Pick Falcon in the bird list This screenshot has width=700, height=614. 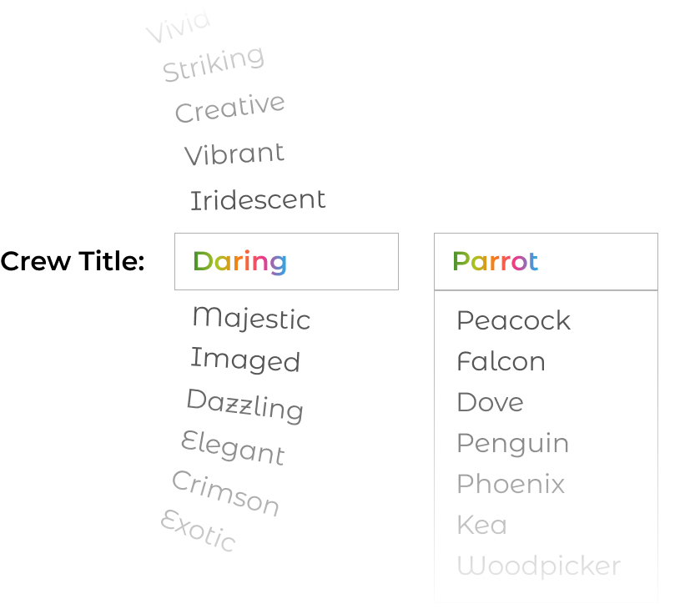pyautogui.click(x=501, y=361)
